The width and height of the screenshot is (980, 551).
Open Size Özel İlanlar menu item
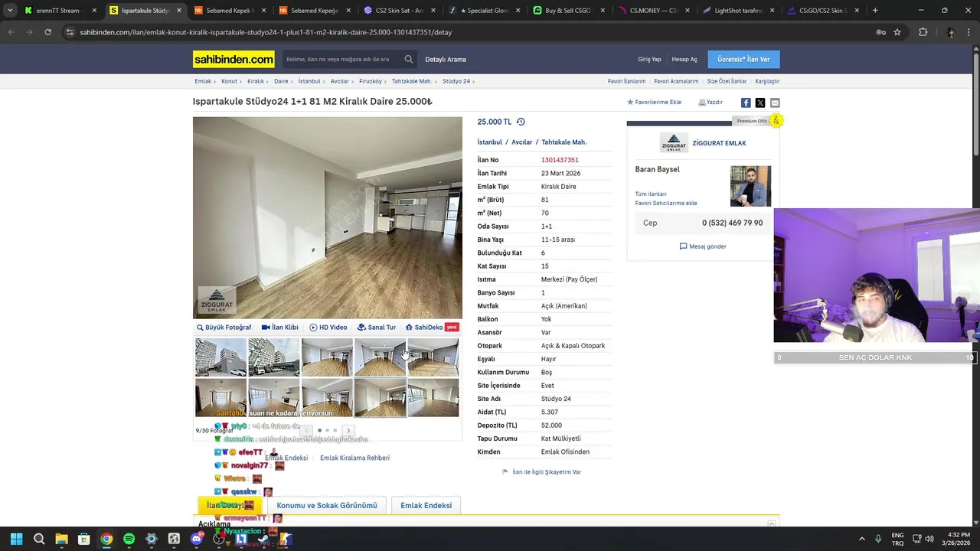point(727,81)
